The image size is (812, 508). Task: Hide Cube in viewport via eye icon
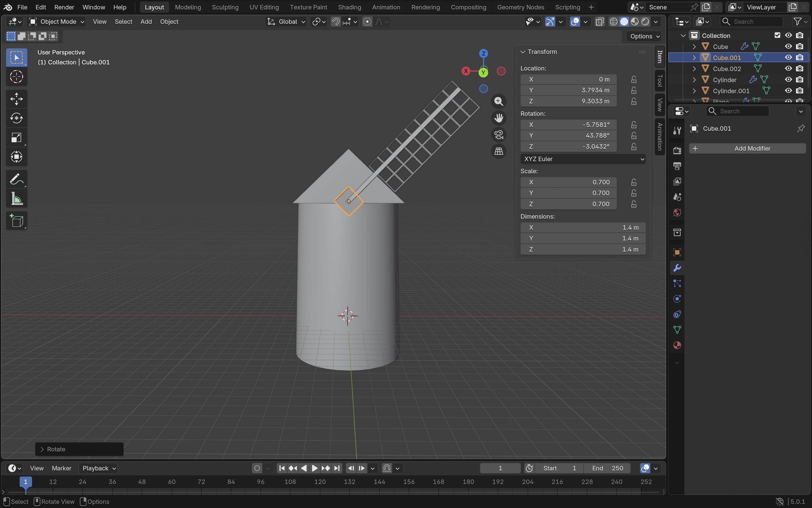[788, 46]
